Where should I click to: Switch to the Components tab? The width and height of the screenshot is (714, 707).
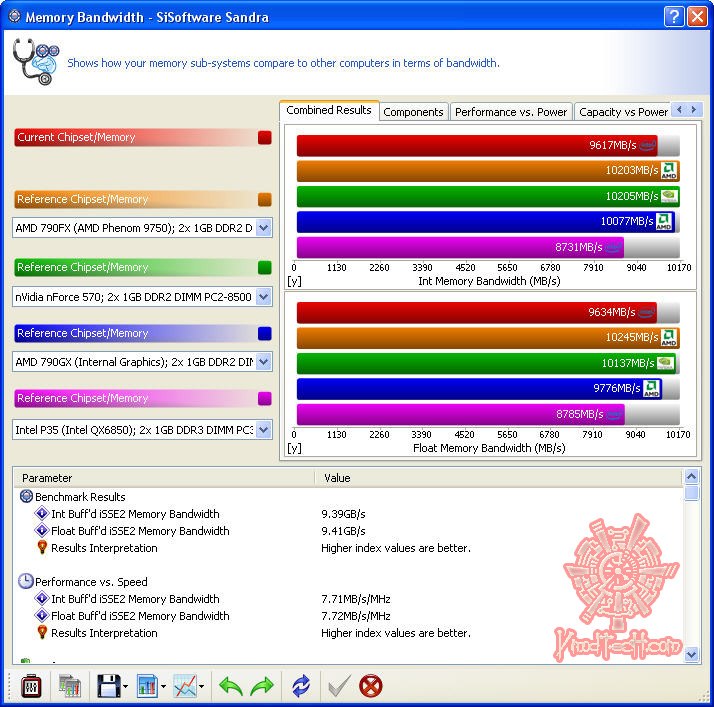point(413,112)
